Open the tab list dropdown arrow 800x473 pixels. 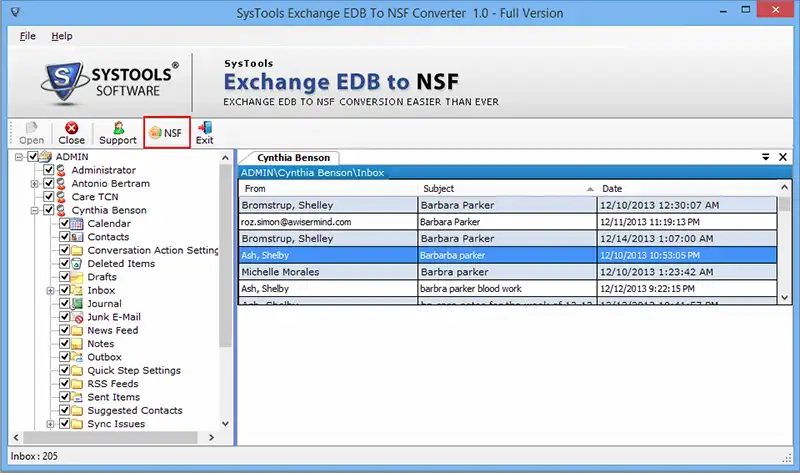(x=766, y=157)
